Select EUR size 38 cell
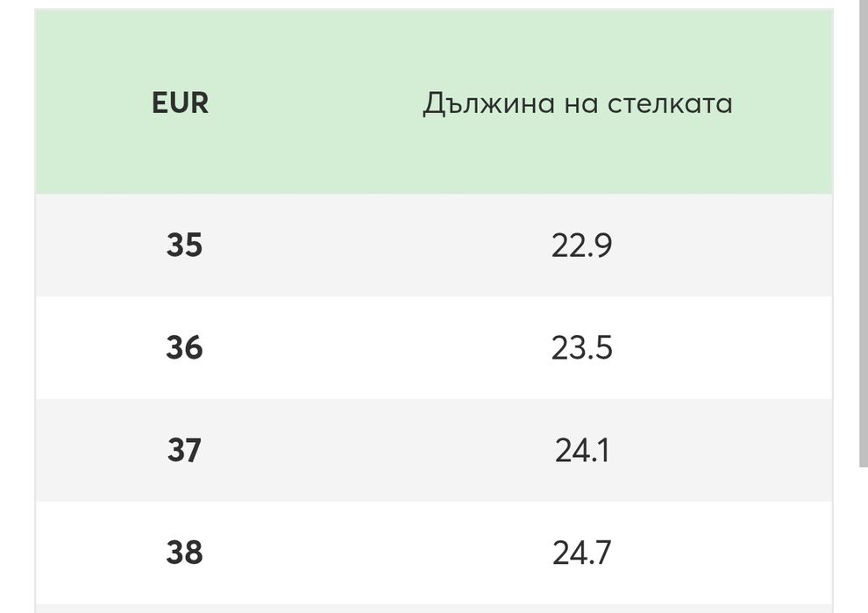 184,553
